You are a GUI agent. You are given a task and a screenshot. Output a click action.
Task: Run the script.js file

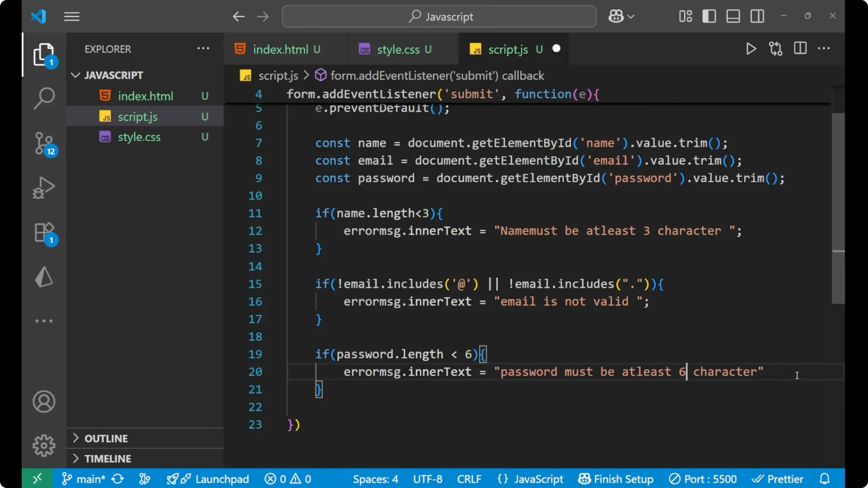coord(751,49)
